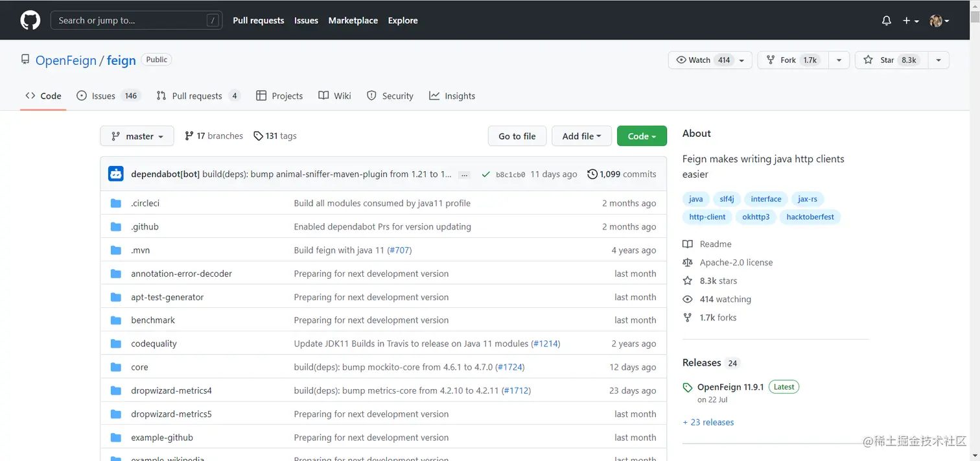Open the Readme link in About
The height and width of the screenshot is (461, 980).
707,244
